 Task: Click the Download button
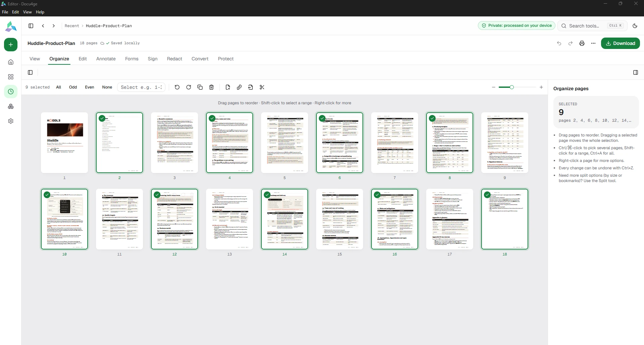click(x=621, y=43)
